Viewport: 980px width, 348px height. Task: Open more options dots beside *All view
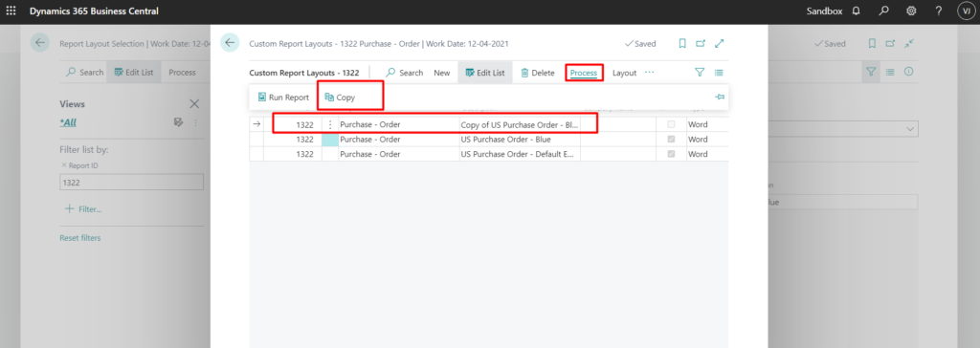(195, 122)
